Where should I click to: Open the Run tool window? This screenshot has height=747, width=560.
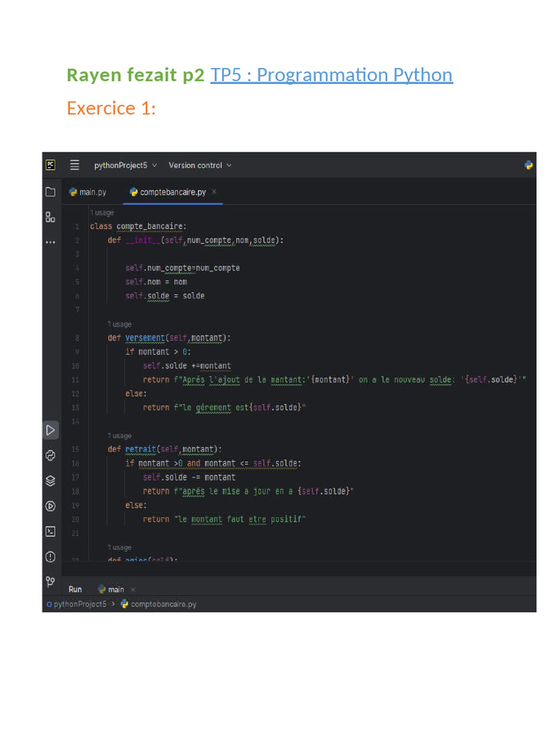point(50,430)
